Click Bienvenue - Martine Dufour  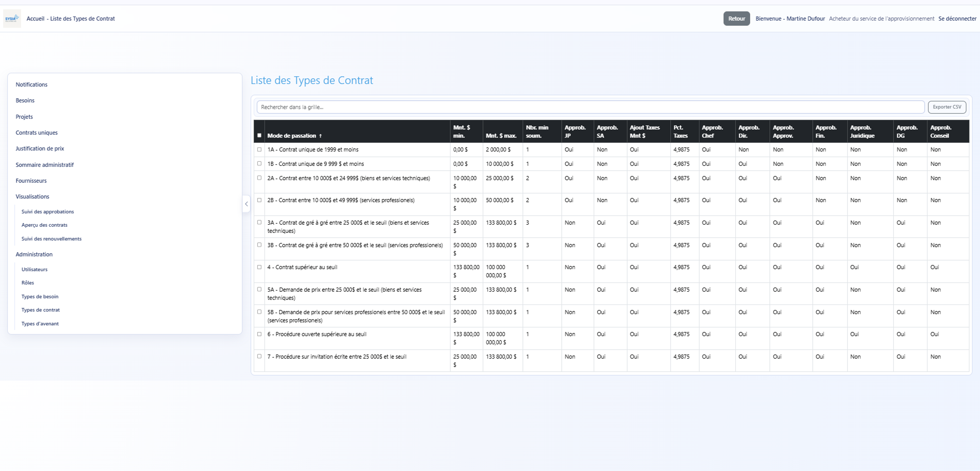click(790, 19)
